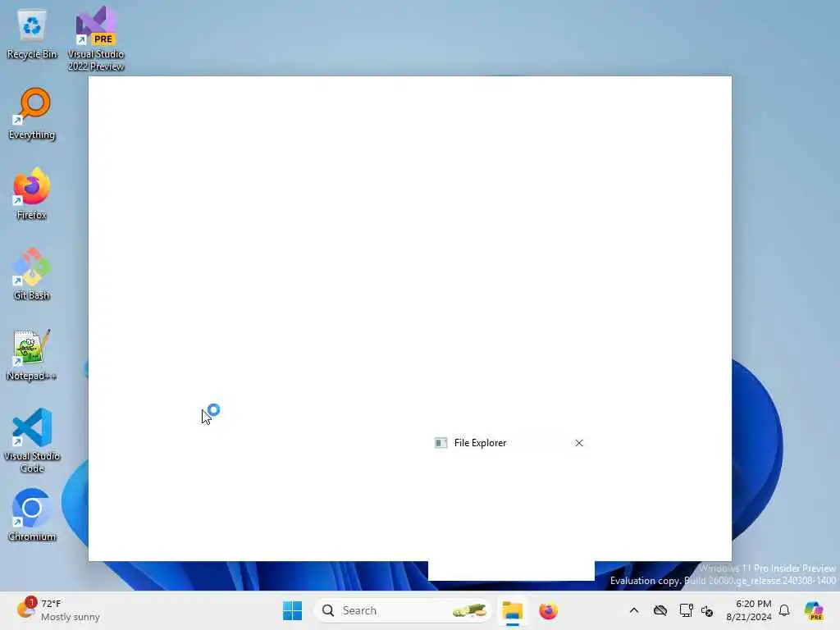Open Firefox from the taskbar
The height and width of the screenshot is (630, 840).
[x=548, y=610]
